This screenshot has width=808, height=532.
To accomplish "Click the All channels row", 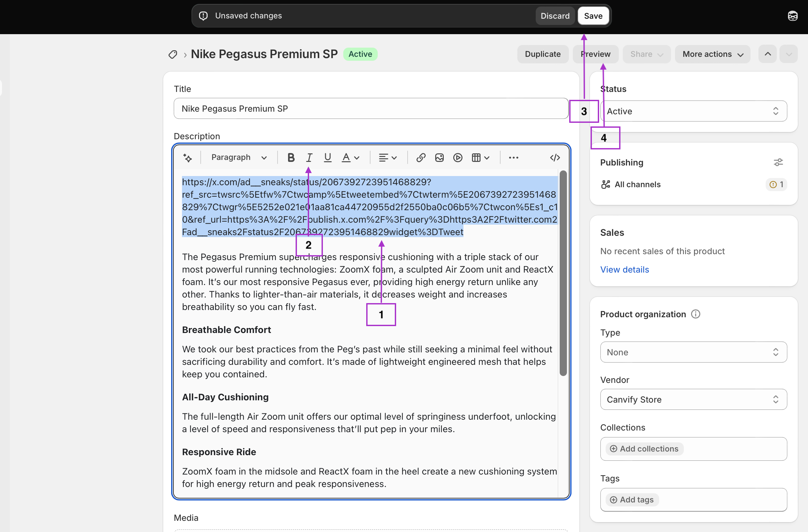I will point(693,184).
